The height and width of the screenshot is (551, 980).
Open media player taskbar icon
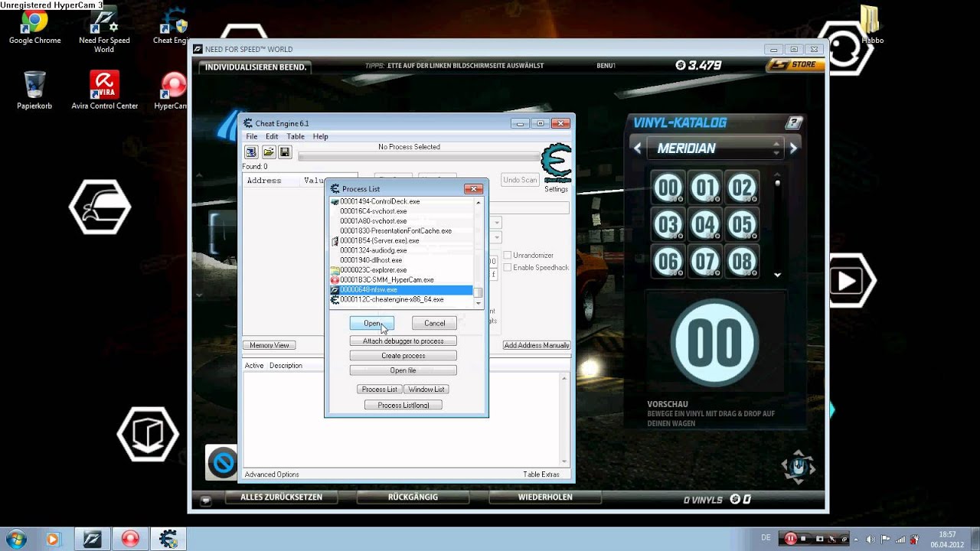click(53, 540)
